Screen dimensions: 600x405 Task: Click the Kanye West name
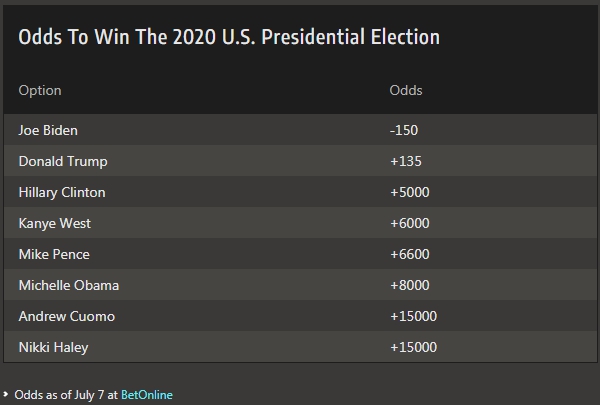point(55,223)
